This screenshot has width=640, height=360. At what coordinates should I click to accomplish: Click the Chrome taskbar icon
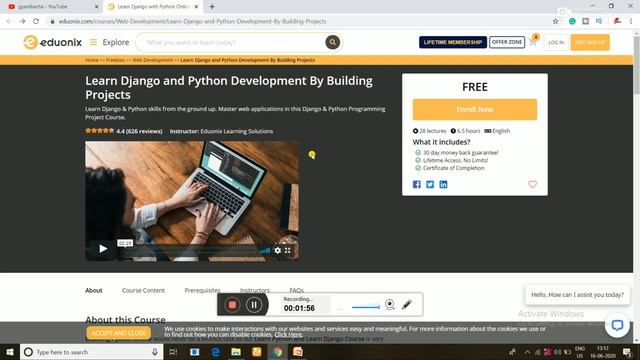pos(277,352)
